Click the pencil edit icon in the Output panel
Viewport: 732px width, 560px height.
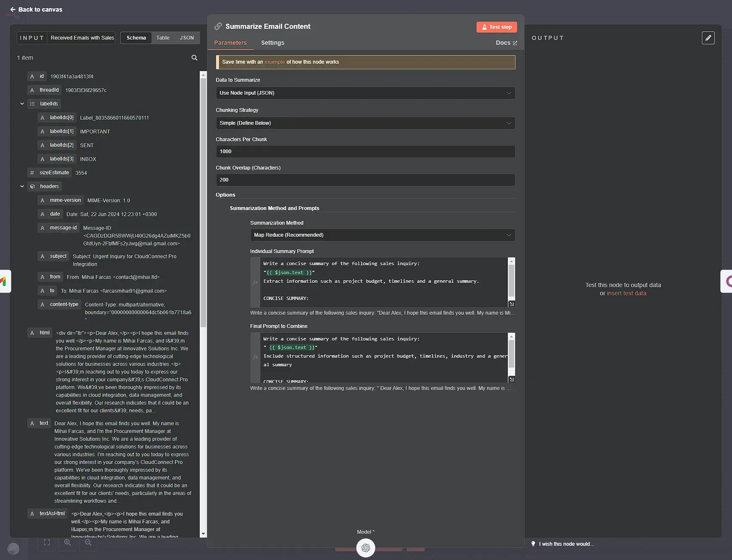click(x=708, y=38)
